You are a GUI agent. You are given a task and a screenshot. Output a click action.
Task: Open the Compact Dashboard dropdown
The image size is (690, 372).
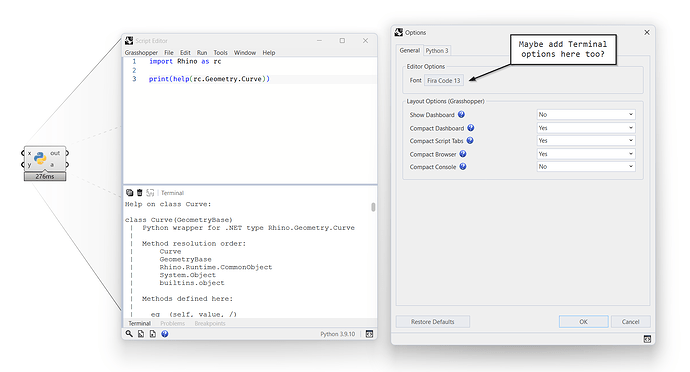pyautogui.click(x=586, y=128)
